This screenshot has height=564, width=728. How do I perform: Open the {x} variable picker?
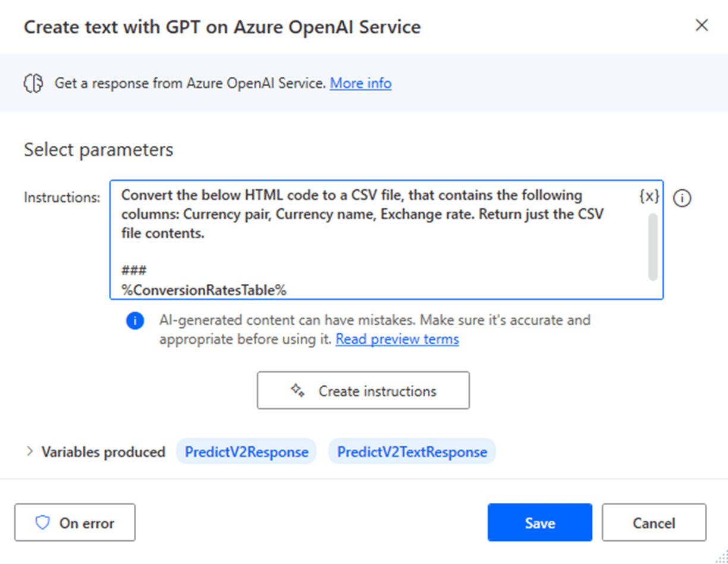coord(649,196)
